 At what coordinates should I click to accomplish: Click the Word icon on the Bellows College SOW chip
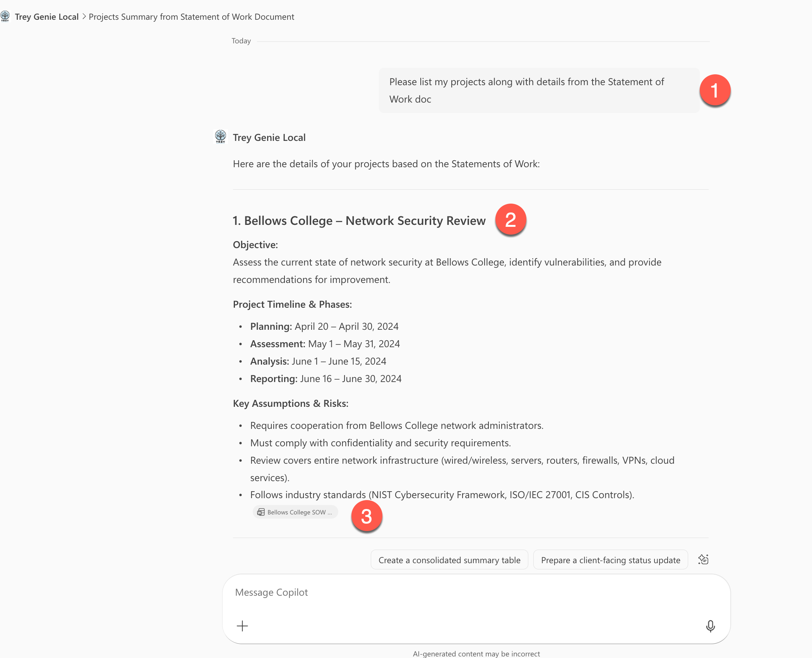pos(261,512)
